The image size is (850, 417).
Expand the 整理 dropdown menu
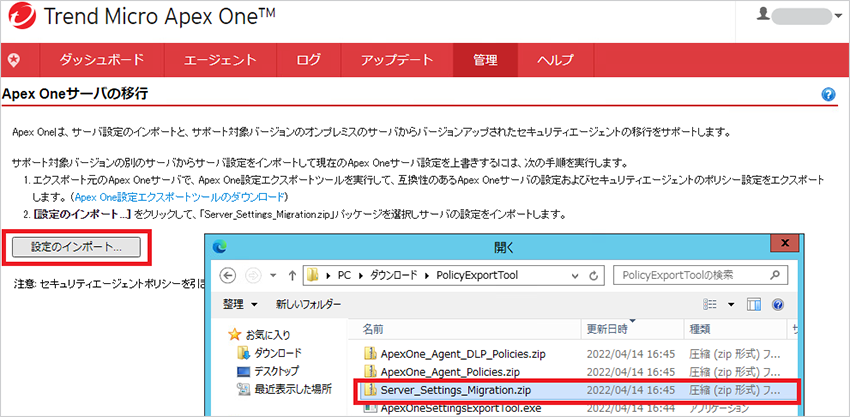[238, 303]
